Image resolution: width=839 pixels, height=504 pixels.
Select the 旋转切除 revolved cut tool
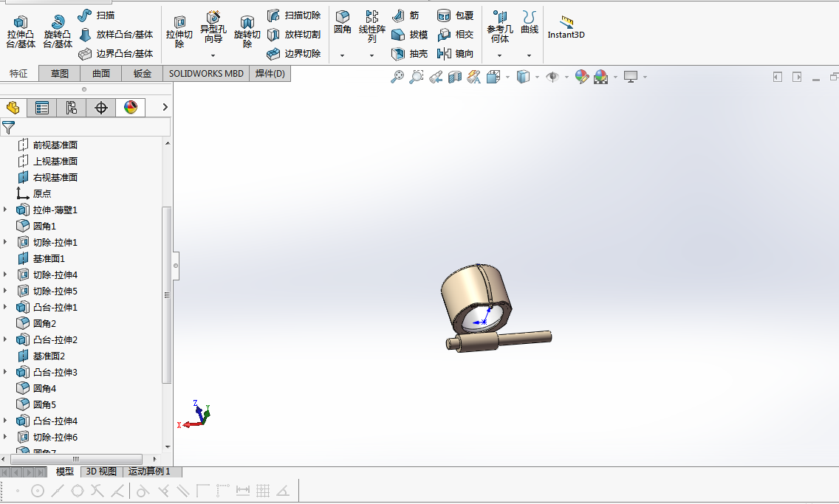247,32
